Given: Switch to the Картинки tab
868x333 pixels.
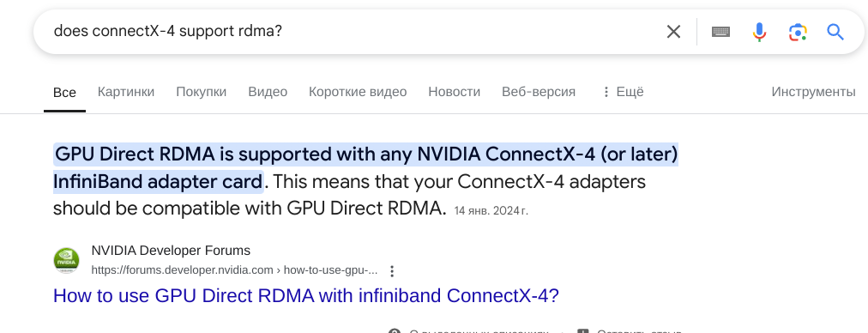Looking at the screenshot, I should pyautogui.click(x=126, y=92).
